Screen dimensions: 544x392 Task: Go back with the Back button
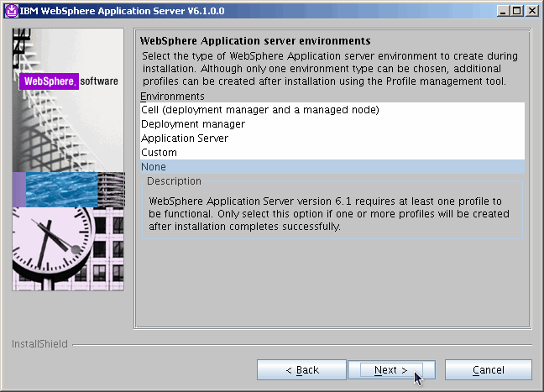click(301, 370)
